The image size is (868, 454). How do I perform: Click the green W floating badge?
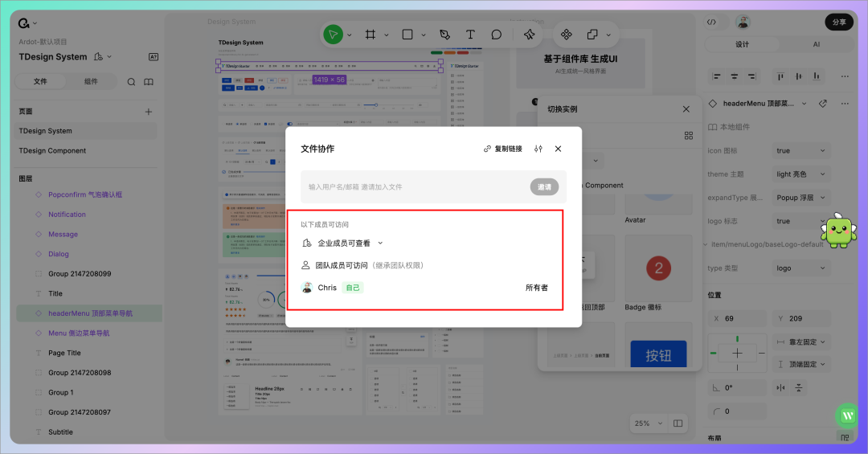click(848, 415)
